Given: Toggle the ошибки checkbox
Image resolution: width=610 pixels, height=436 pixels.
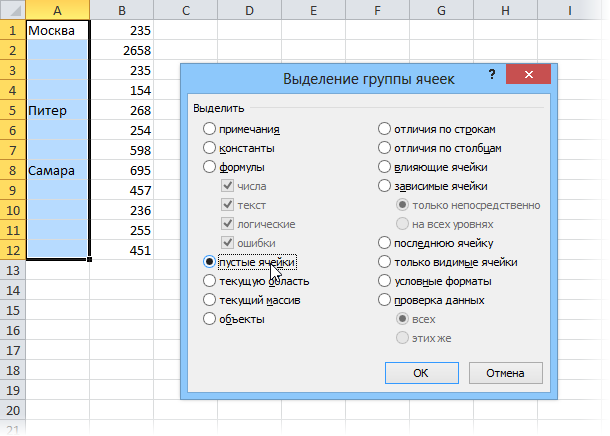Looking at the screenshot, I should (x=228, y=243).
